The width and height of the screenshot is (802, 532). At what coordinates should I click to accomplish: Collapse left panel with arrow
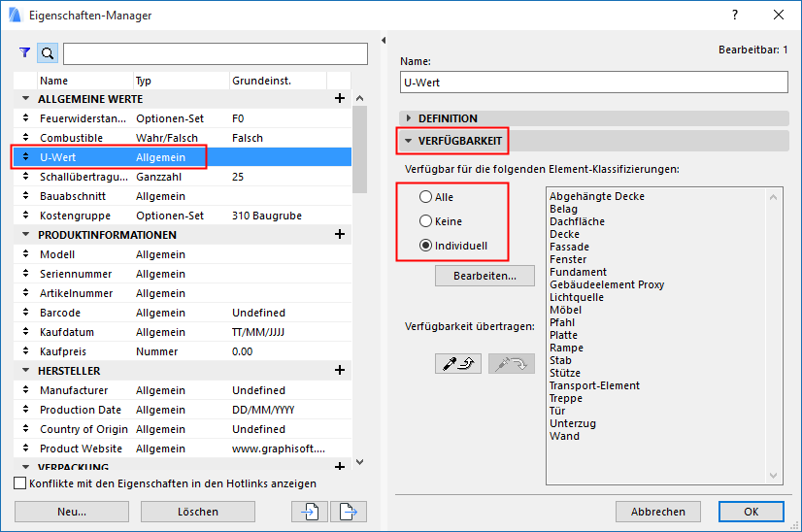tap(384, 41)
